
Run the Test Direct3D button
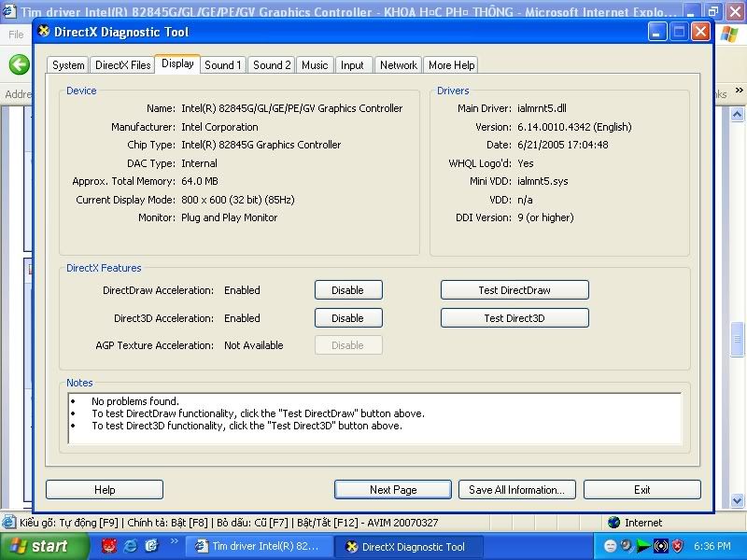pos(514,318)
